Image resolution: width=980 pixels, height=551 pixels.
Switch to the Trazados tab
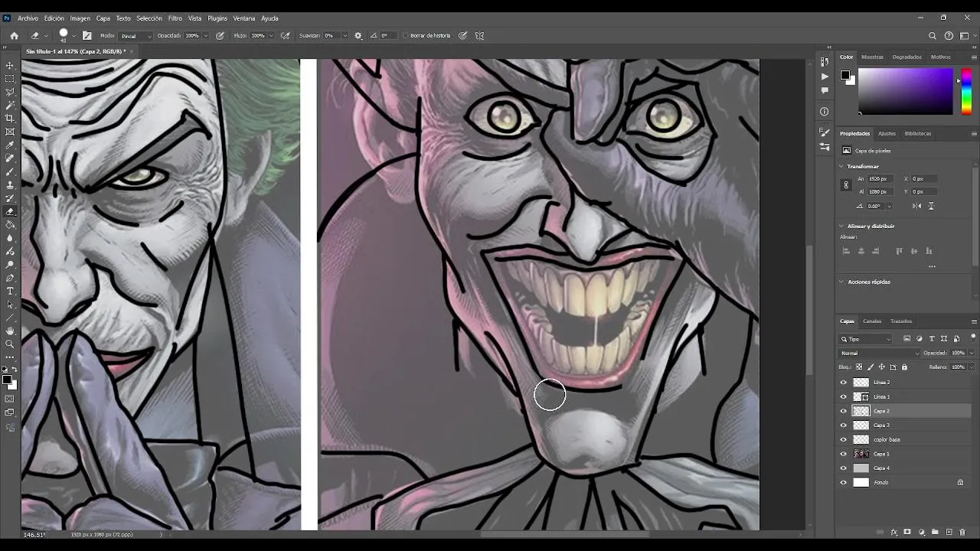tap(901, 321)
